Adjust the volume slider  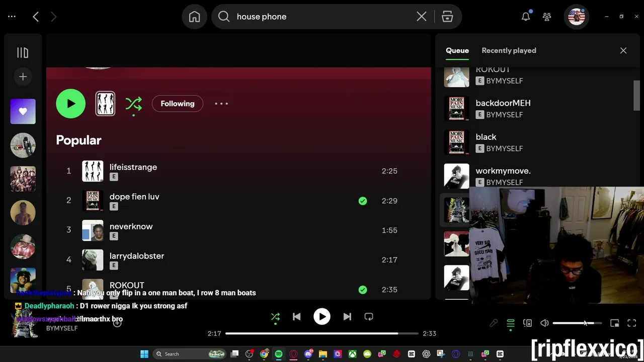577,323
